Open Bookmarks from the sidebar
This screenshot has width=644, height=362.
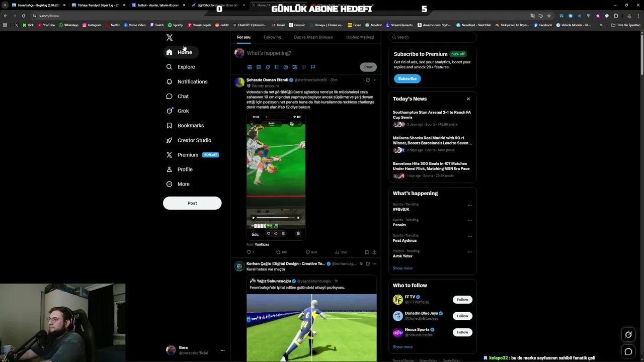pos(185,125)
